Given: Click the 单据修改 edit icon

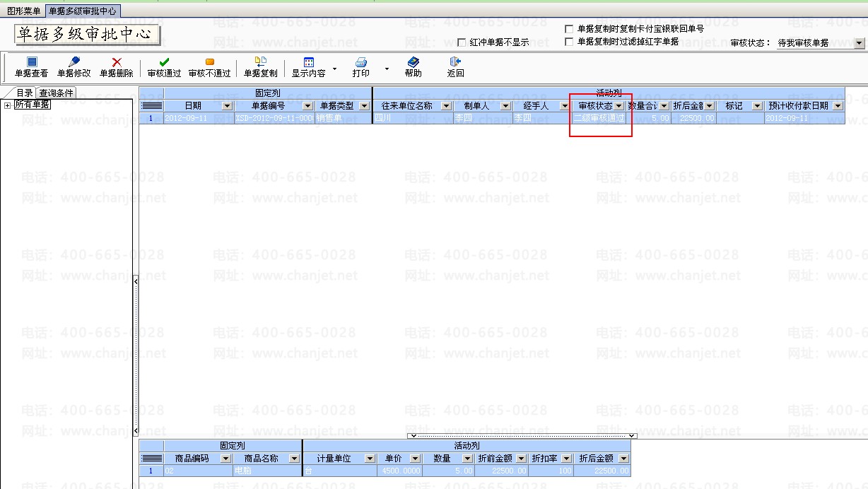Looking at the screenshot, I should [x=74, y=63].
